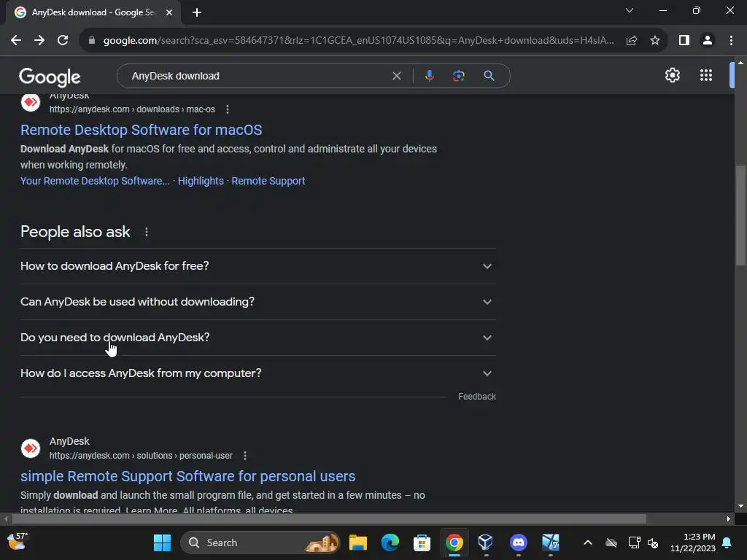
Task: Select the AnyDesk download Google Search tab
Action: click(93, 12)
